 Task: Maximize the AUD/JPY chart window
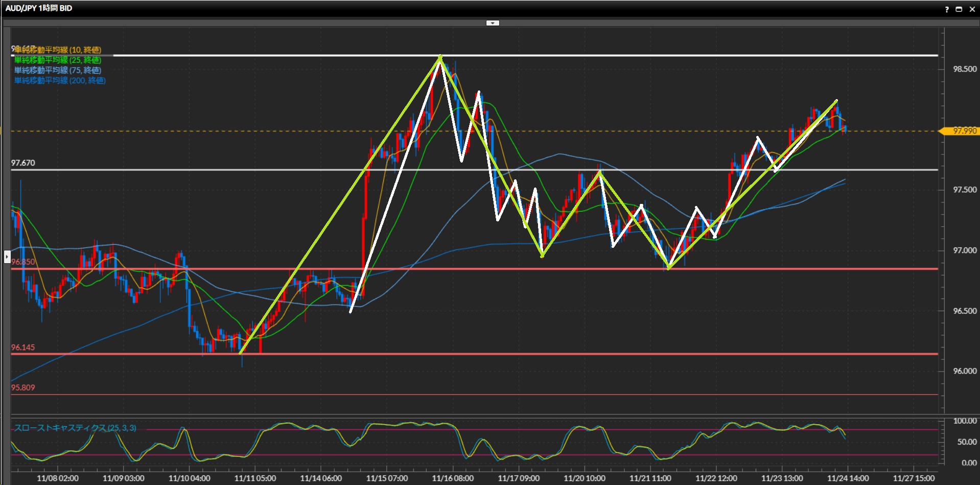(959, 9)
